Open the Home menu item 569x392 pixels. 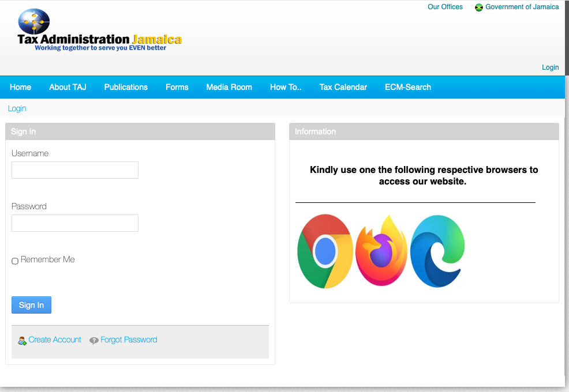[20, 87]
